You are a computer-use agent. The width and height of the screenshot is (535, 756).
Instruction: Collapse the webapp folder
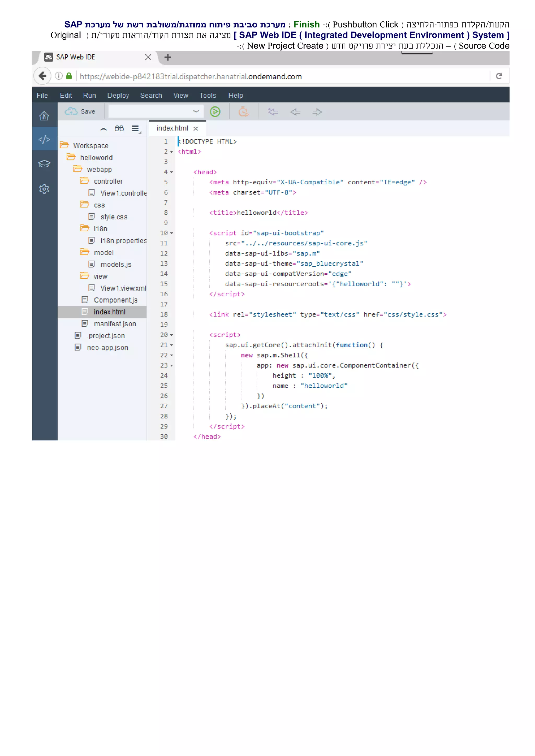(78, 169)
